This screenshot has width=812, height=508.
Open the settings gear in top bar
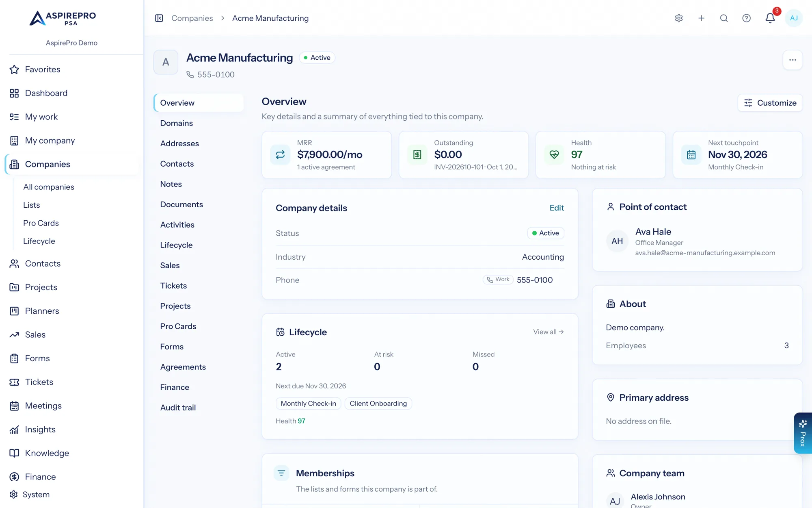[x=679, y=18]
